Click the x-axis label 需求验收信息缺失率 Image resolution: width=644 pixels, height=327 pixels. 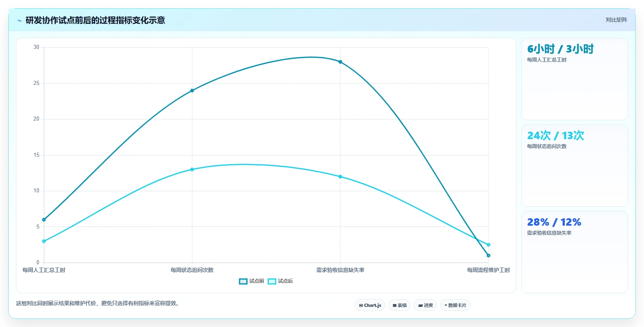pos(340,270)
